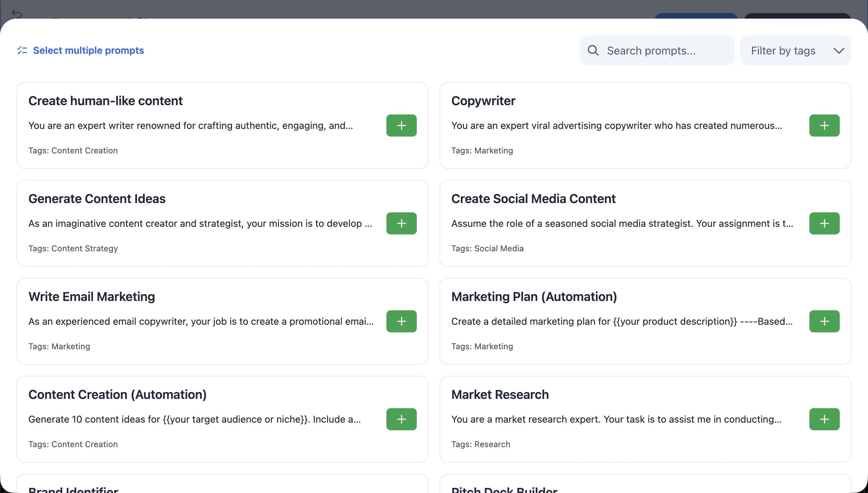
Task: Add the Write Email Marketing prompt
Action: tap(401, 321)
